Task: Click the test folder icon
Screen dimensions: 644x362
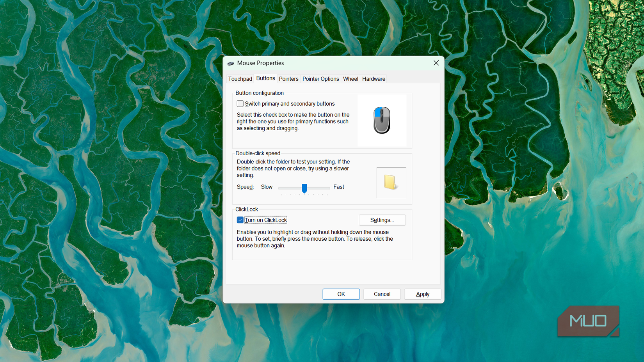Action: 390,182
